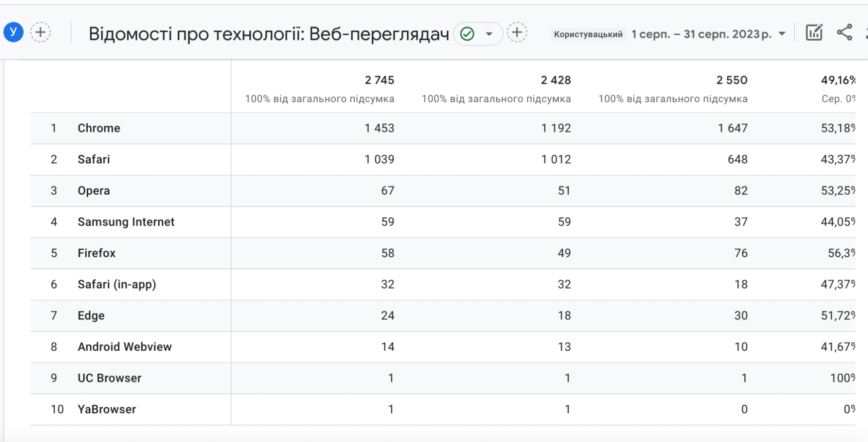The height and width of the screenshot is (442, 868).
Task: Open the 1 серп. – 31 серп. 2023 date range
Action: pyautogui.click(x=701, y=34)
